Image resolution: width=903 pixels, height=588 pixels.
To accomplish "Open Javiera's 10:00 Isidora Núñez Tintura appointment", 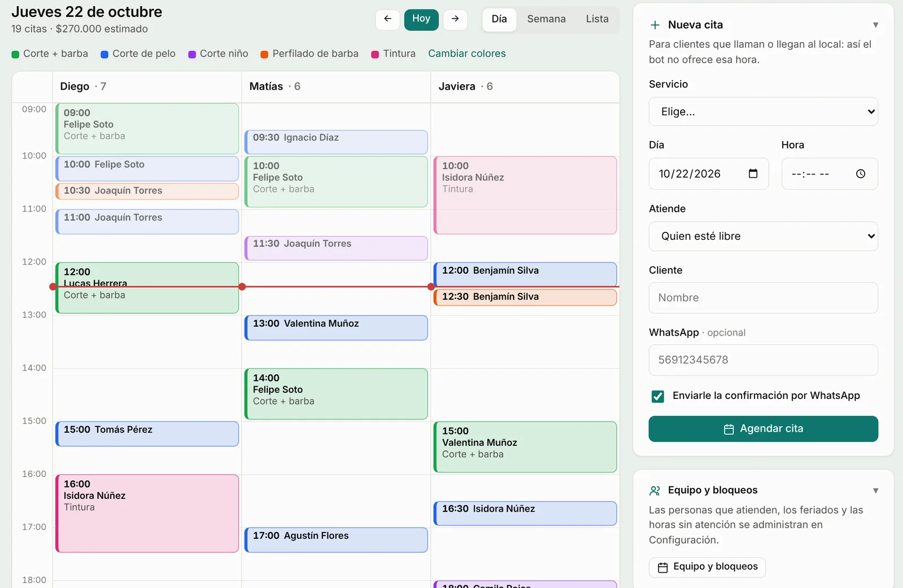I will [x=525, y=195].
